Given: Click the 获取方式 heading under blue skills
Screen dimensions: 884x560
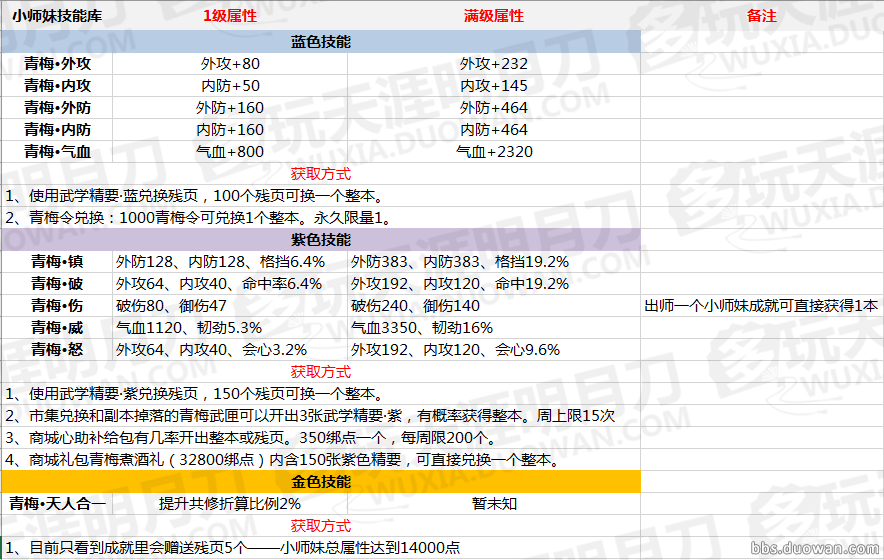Looking at the screenshot, I should (x=321, y=174).
